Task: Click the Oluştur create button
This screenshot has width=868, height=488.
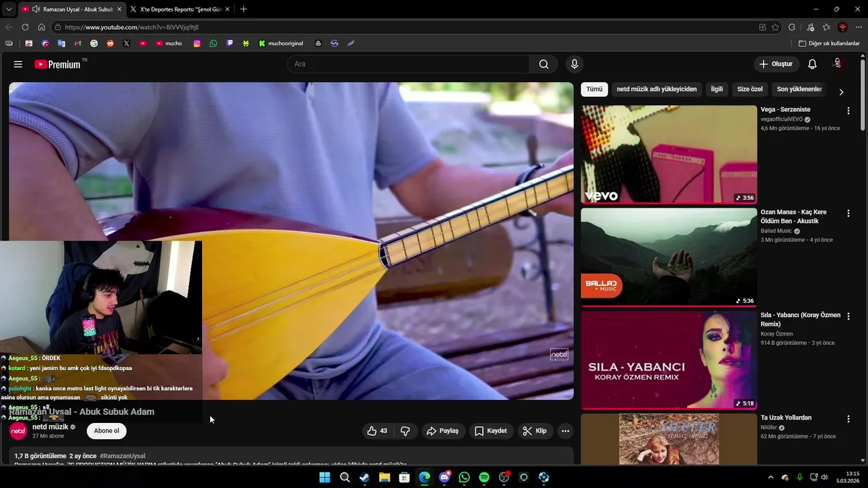Action: pos(776,64)
